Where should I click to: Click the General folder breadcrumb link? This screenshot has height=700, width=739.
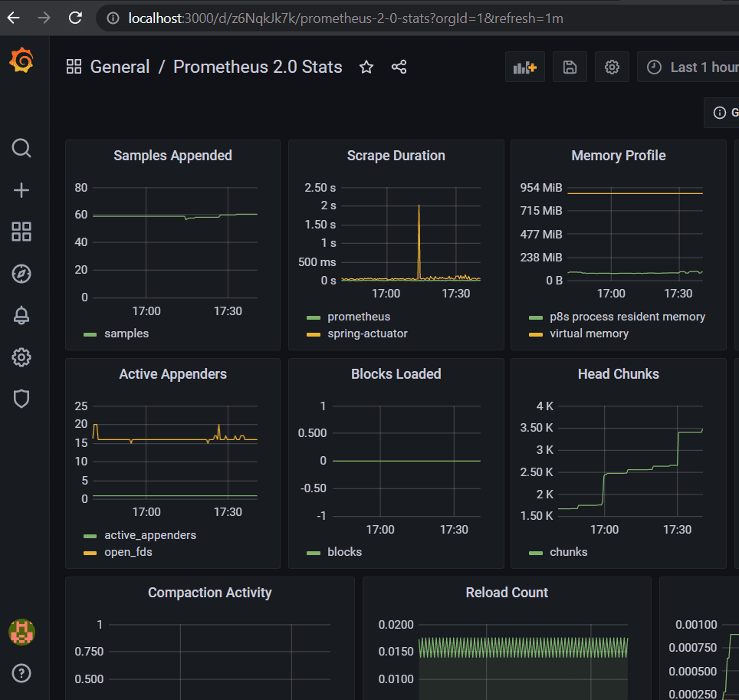(x=120, y=67)
